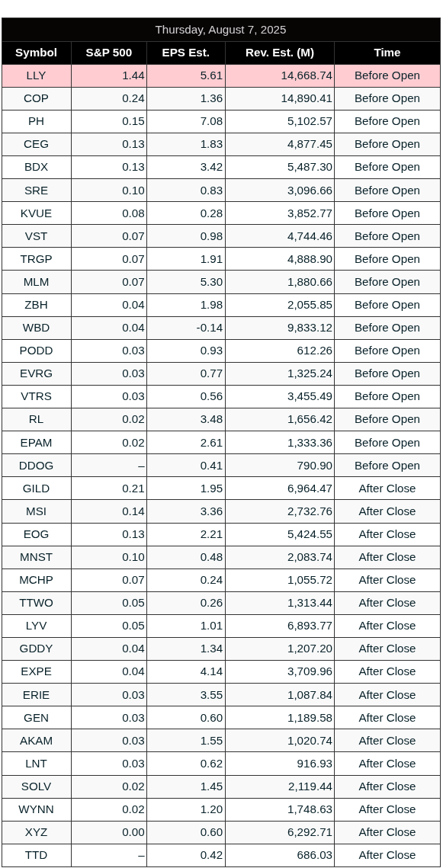The image size is (443, 868).
Task: Click the Symbol column header
Action: click(x=36, y=53)
